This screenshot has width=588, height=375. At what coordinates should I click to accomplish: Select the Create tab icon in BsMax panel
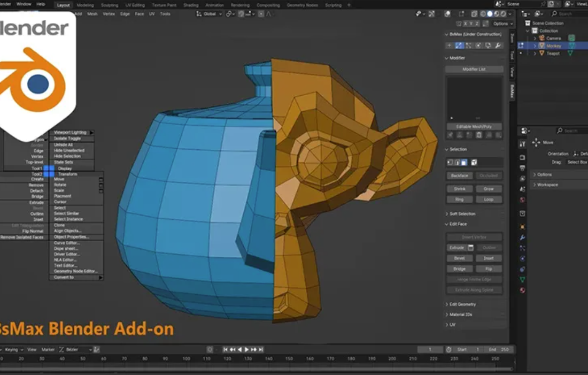[449, 45]
